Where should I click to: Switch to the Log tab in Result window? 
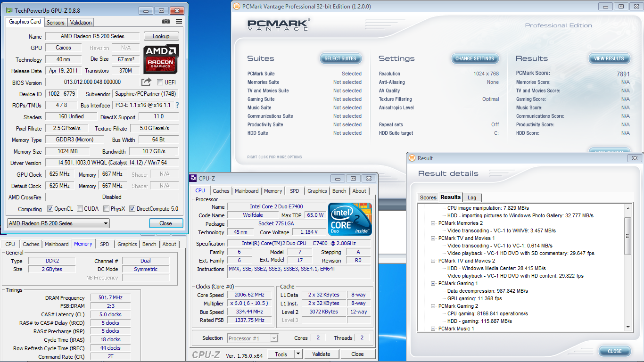(472, 197)
